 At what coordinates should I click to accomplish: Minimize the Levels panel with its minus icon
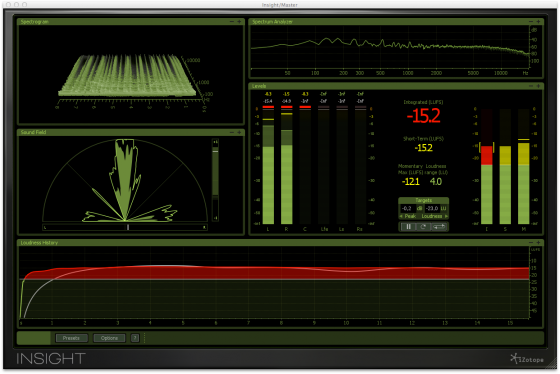(x=531, y=86)
